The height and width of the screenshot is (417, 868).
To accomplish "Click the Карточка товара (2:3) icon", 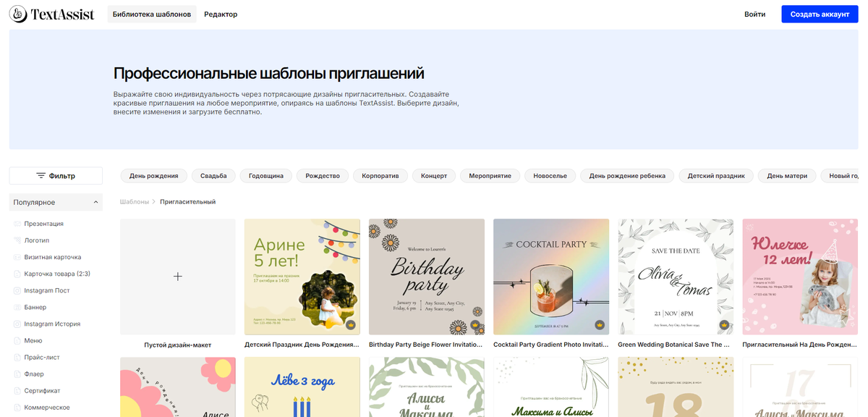I will tap(18, 274).
